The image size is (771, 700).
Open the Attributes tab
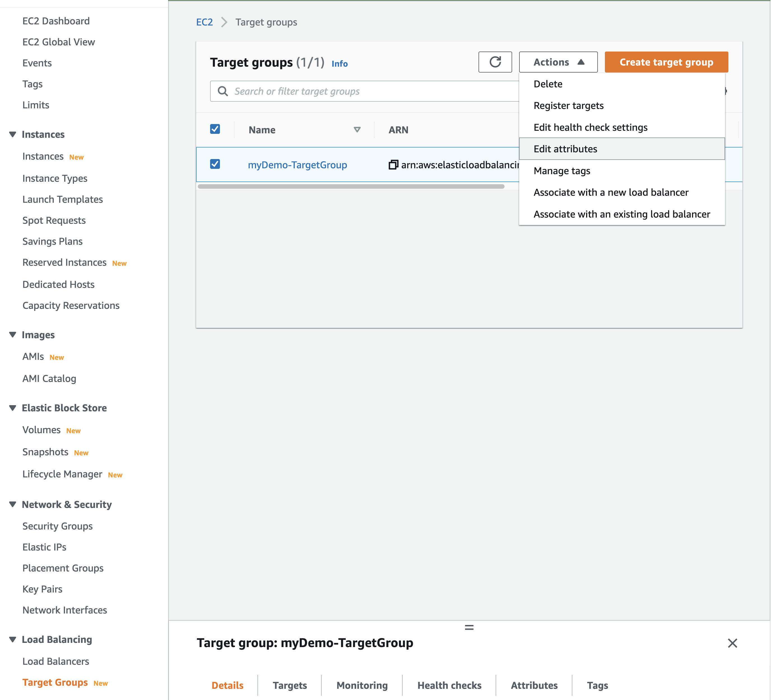[x=534, y=685]
